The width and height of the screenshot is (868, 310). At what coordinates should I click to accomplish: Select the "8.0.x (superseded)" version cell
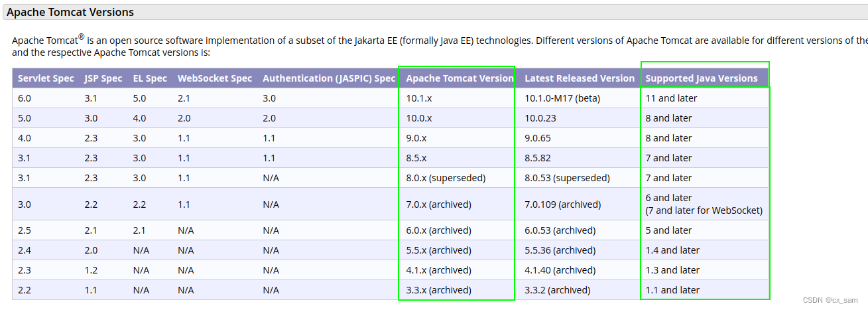click(x=446, y=178)
